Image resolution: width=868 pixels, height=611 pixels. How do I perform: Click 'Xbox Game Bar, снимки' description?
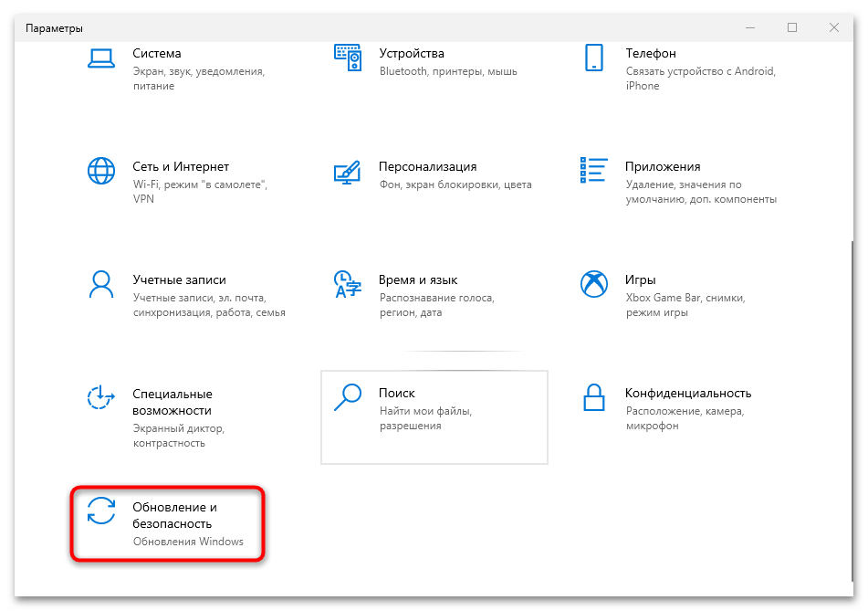coord(685,305)
